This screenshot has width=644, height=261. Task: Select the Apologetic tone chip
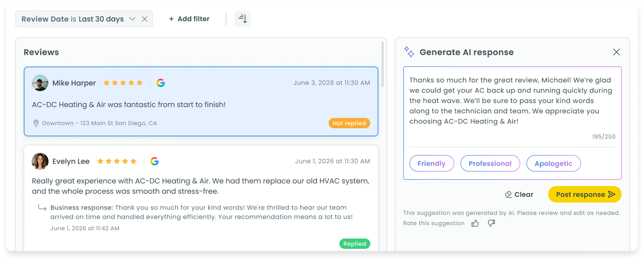553,163
